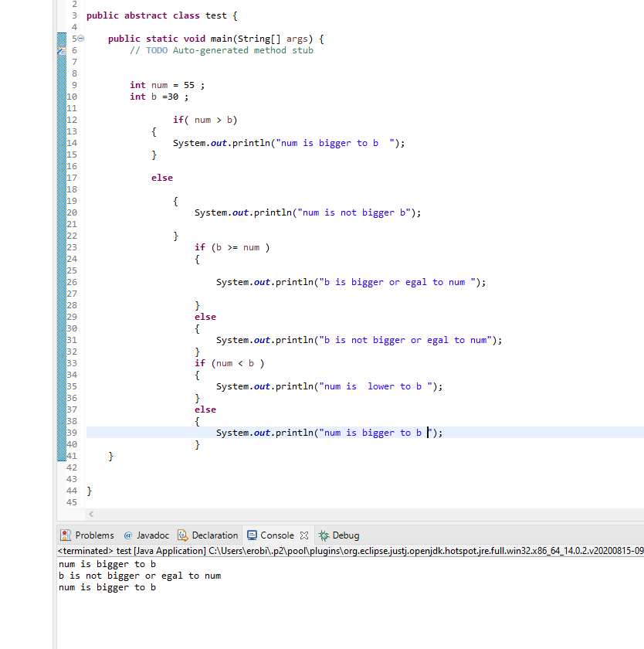Select the Console tab
This screenshot has width=644, height=649.
click(270, 535)
